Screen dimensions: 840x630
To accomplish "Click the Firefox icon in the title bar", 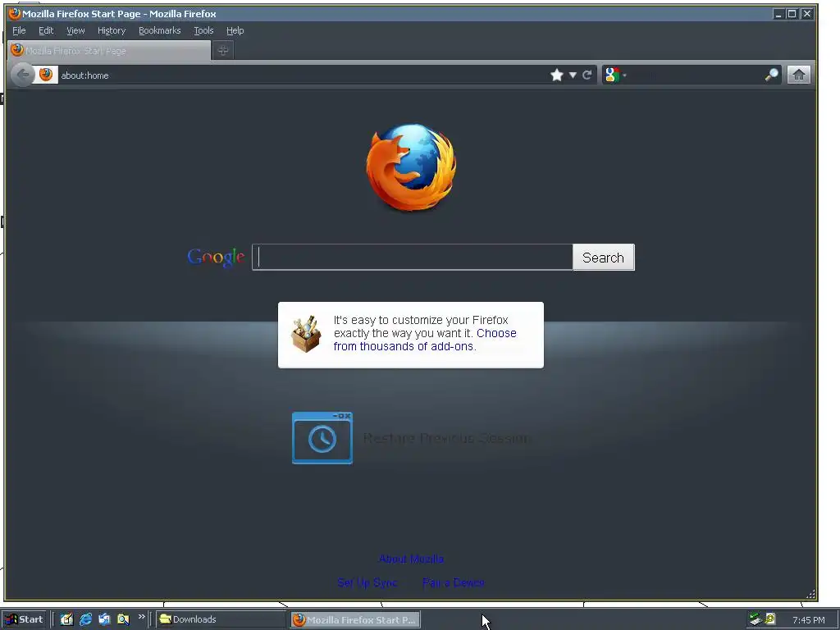I will click(15, 13).
